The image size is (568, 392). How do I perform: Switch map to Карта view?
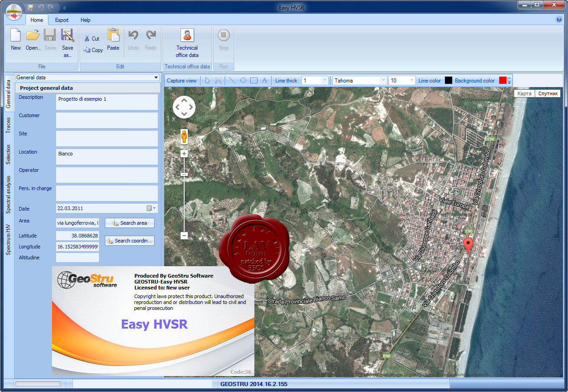524,93
